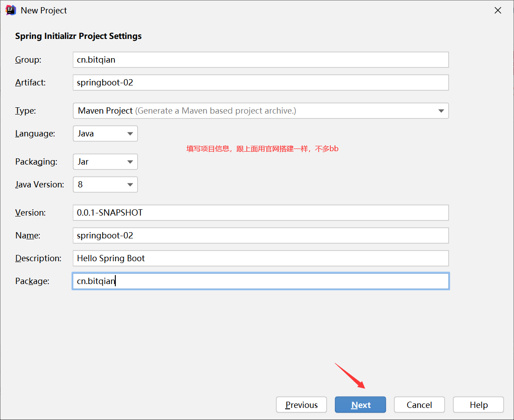Image resolution: width=514 pixels, height=420 pixels.
Task: Click the Version label
Action: [x=30, y=212]
